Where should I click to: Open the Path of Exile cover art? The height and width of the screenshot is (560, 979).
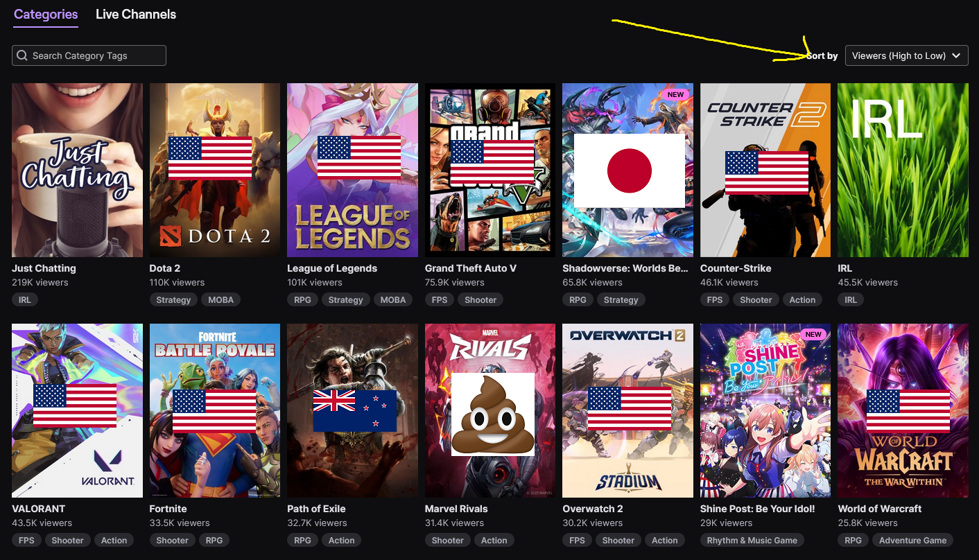pyautogui.click(x=352, y=410)
